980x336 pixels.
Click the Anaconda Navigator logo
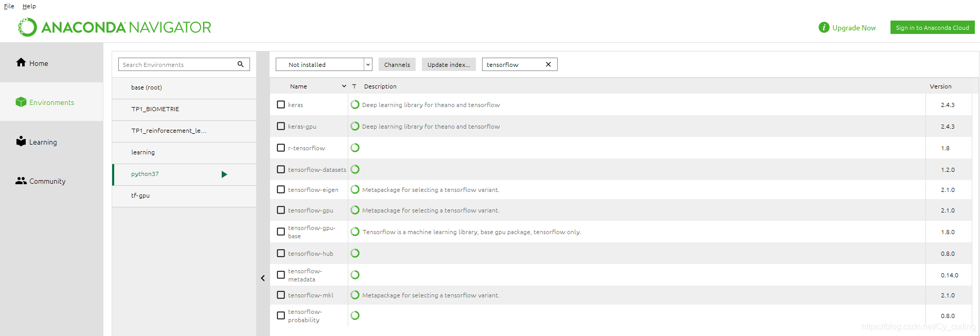point(115,27)
